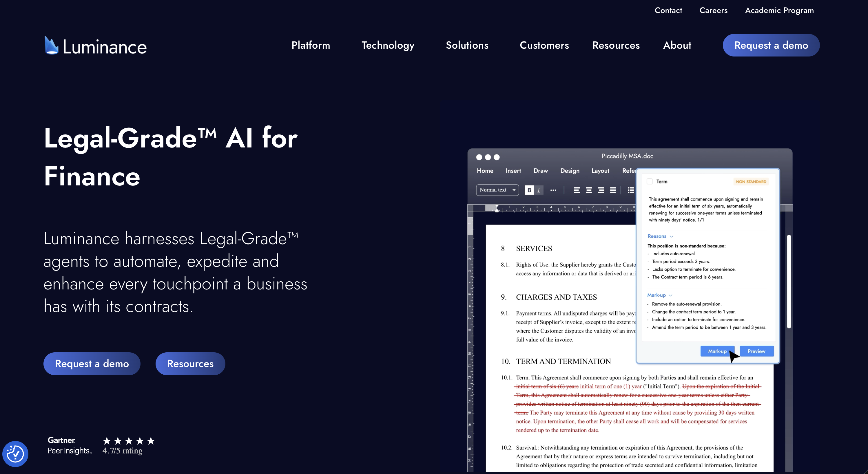Open the Contact link
The height and width of the screenshot is (474, 868).
[668, 10]
